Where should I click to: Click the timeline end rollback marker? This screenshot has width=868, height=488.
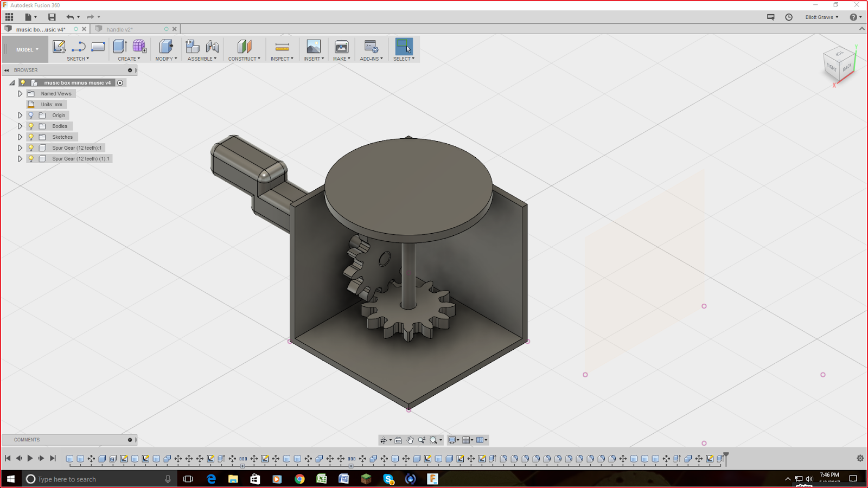coord(726,459)
